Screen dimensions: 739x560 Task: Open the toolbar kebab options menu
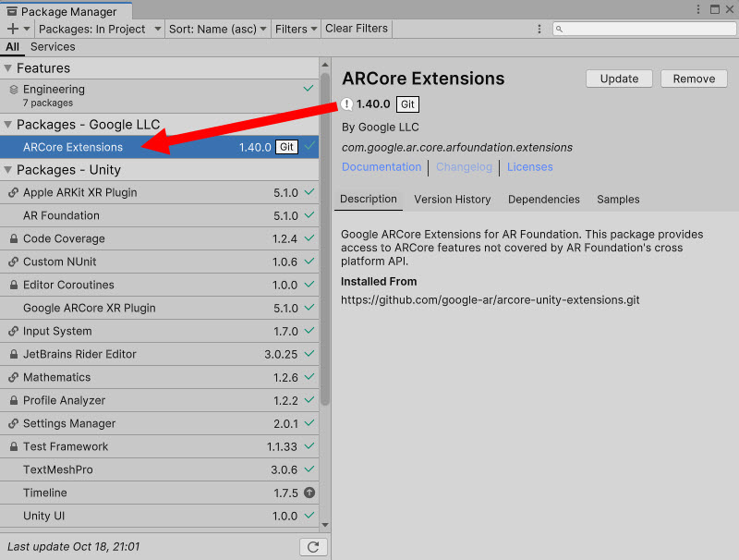[x=539, y=29]
